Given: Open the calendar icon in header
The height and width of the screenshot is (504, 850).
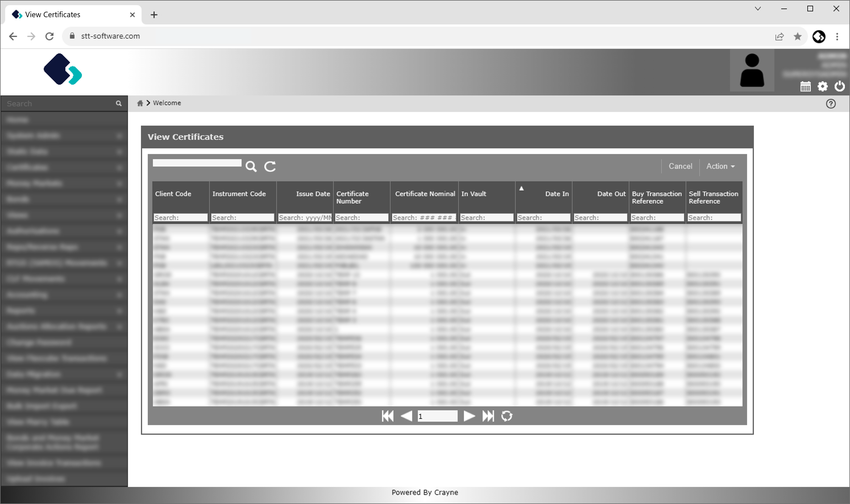Looking at the screenshot, I should [805, 87].
